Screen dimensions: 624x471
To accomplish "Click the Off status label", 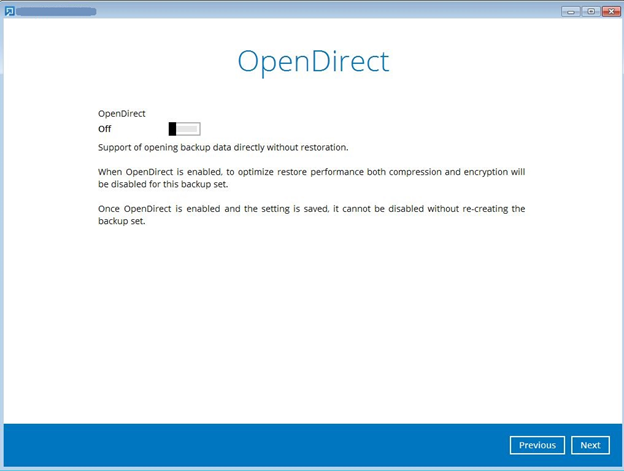I will tap(105, 129).
